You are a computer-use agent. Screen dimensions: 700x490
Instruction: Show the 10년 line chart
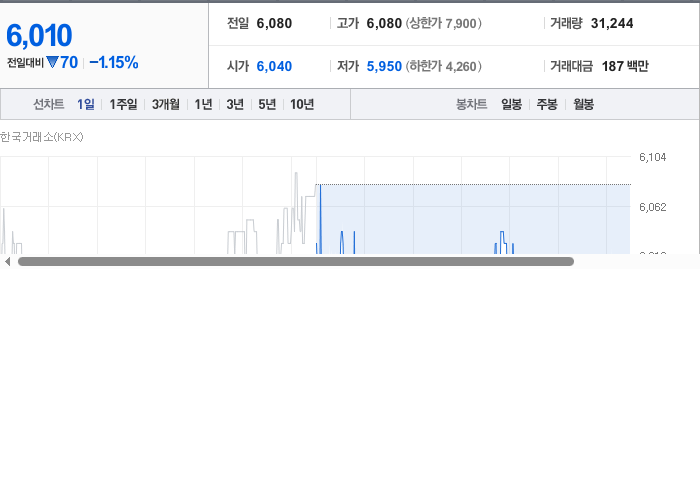pyautogui.click(x=302, y=104)
